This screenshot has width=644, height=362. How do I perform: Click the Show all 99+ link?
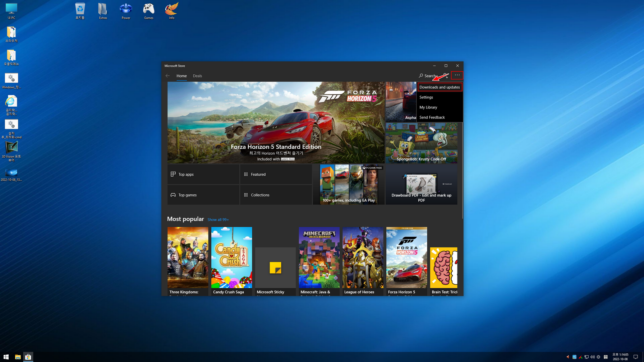(x=218, y=220)
